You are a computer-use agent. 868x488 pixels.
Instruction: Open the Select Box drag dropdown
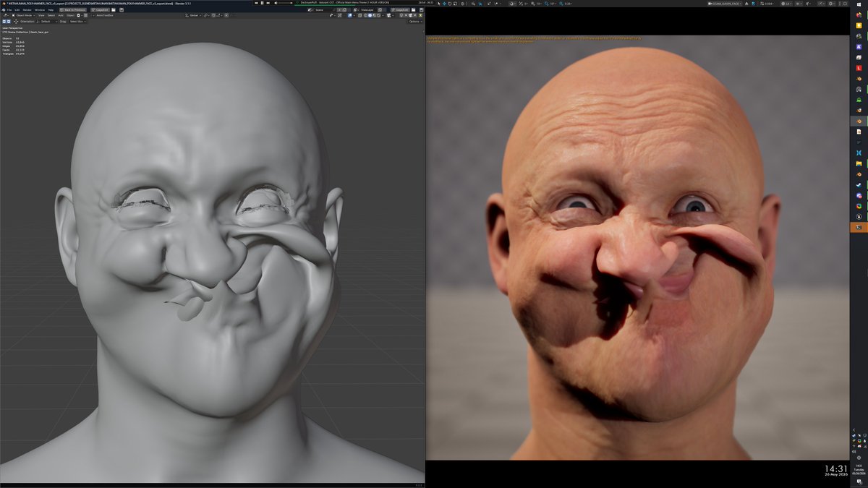[77, 21]
